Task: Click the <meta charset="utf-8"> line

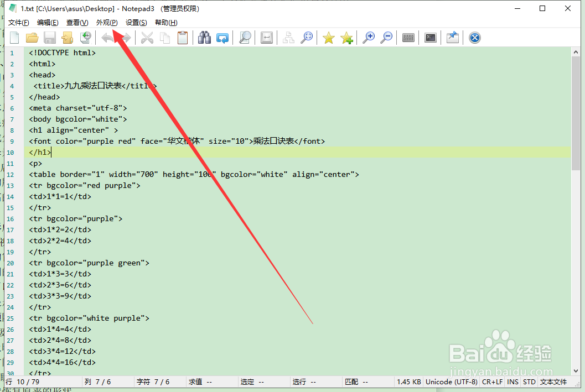Action: [78, 108]
